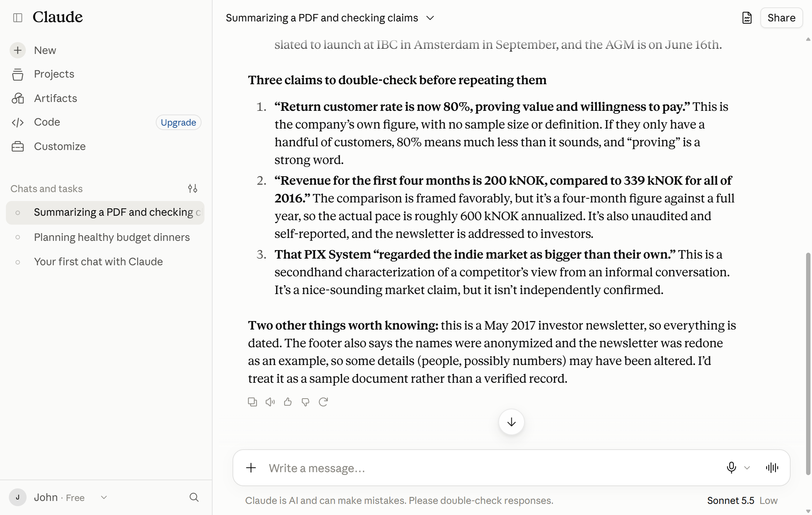The image size is (812, 515).
Task: Collapse the sidebar panel icon
Action: (x=18, y=17)
